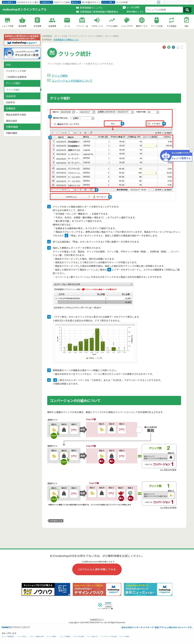Image resolution: width=194 pixels, height=644 pixels.
Task: Expand ネットで情報発信 in footer group services
Action: [8, 637]
